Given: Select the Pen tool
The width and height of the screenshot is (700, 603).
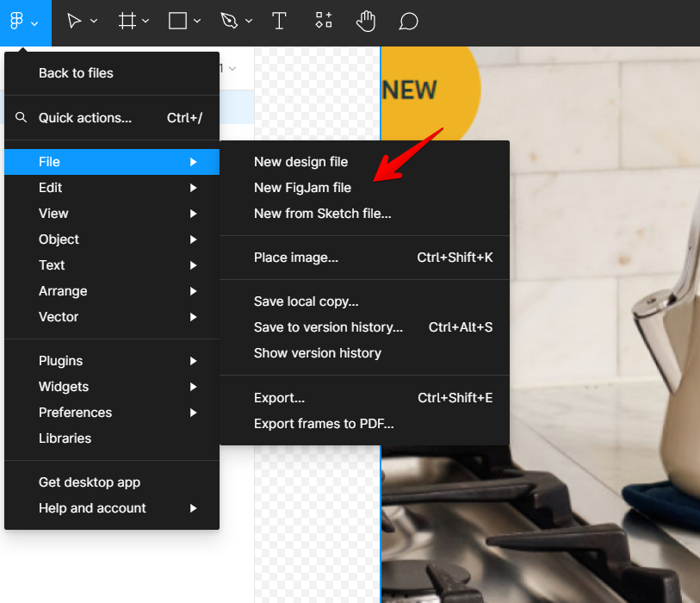Looking at the screenshot, I should (x=228, y=22).
